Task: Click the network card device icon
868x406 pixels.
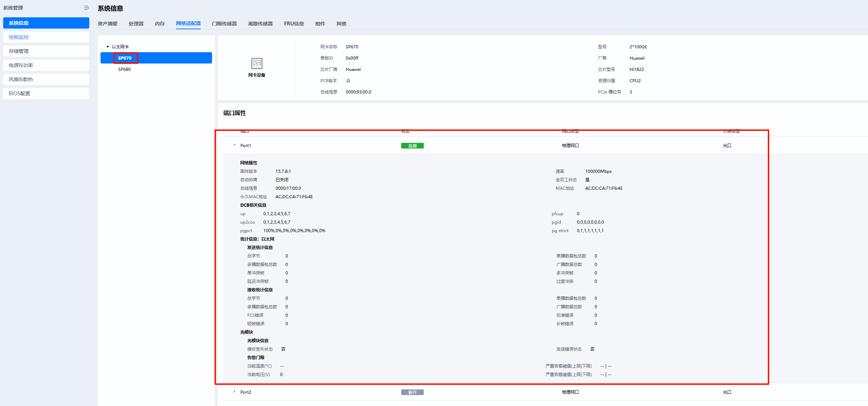Action: click(257, 63)
